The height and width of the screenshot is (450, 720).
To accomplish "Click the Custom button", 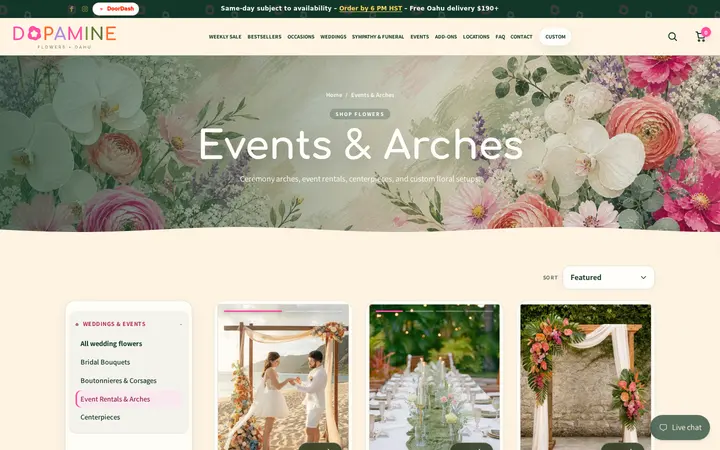I will (555, 37).
